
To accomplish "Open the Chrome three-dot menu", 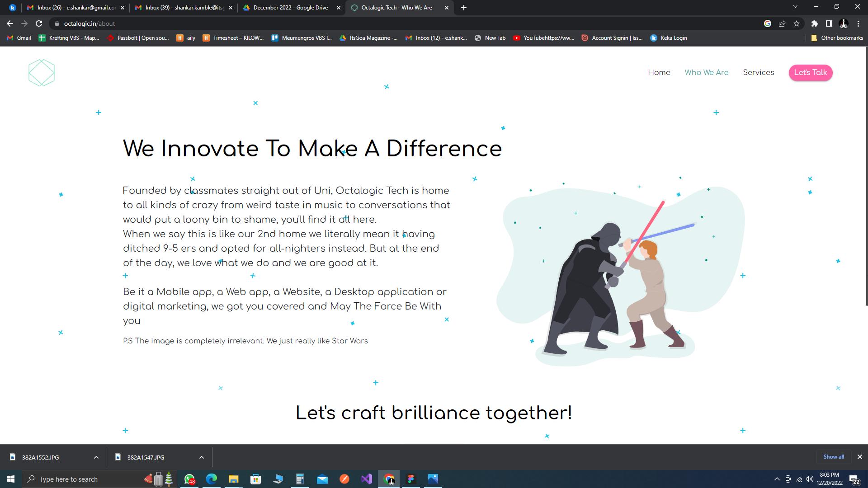I will click(x=858, y=23).
